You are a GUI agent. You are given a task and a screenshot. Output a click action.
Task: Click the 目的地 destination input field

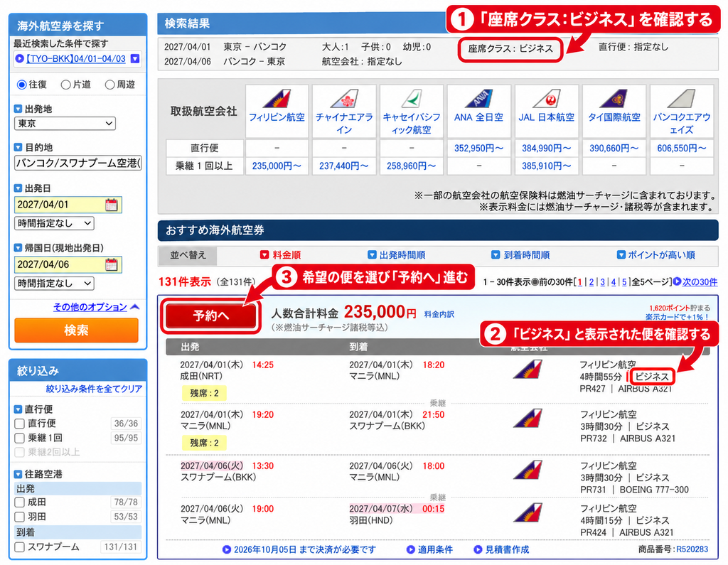coord(78,163)
